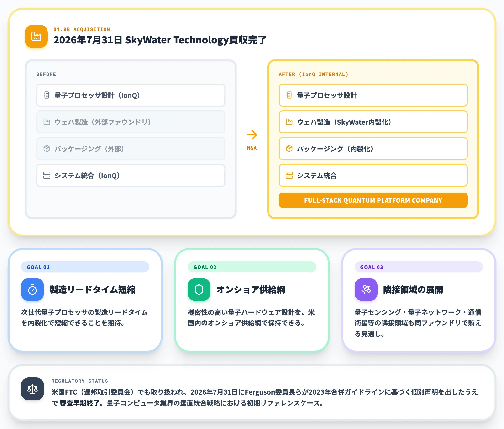Screen dimensions: 504x429
Task: Click the ウェハ製造（外部ファウンドリ）text
Action: point(103,122)
